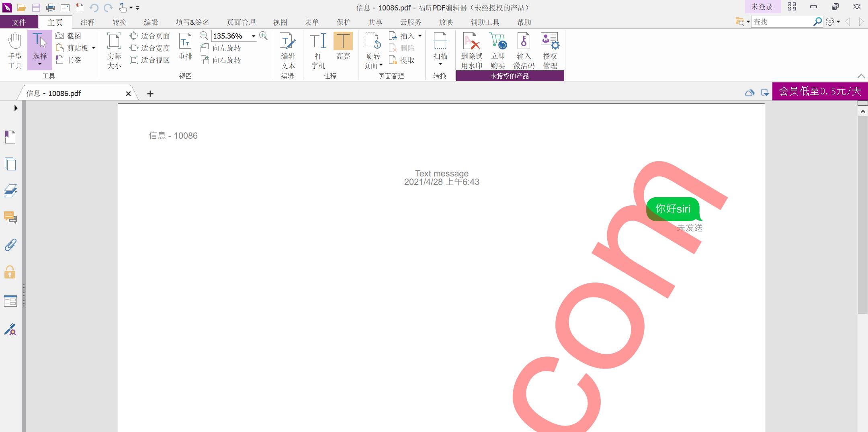Add a new document tab with plus

click(x=150, y=94)
